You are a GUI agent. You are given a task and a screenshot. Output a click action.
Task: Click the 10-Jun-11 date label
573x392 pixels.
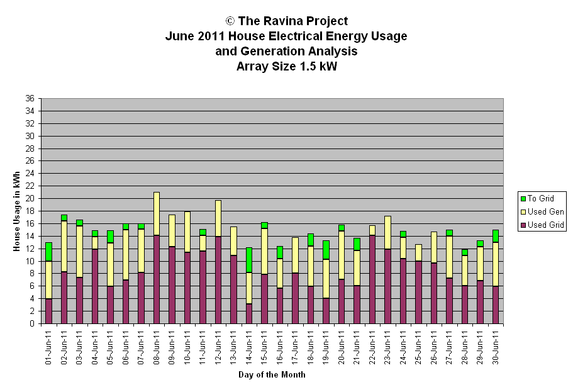[x=187, y=348]
